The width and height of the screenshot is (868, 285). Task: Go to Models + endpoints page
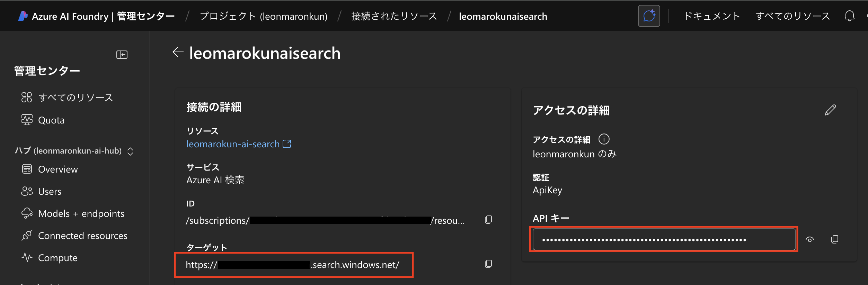click(x=81, y=213)
